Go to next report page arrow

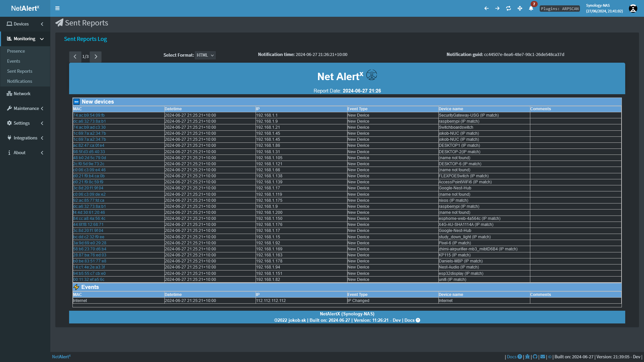[96, 57]
